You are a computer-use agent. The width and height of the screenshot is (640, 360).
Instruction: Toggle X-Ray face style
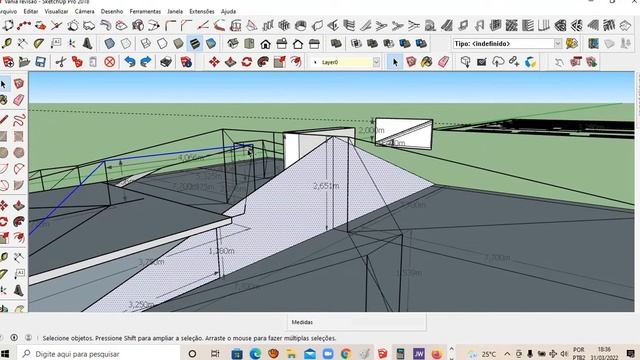click(109, 43)
